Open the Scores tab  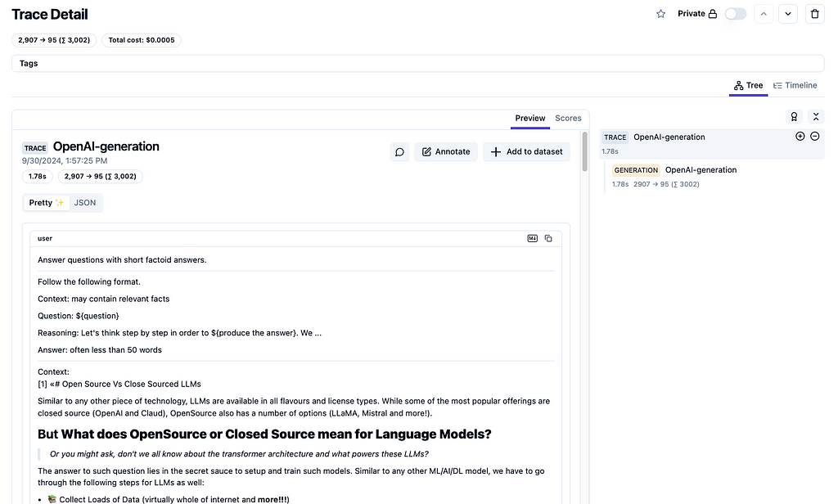(x=568, y=119)
